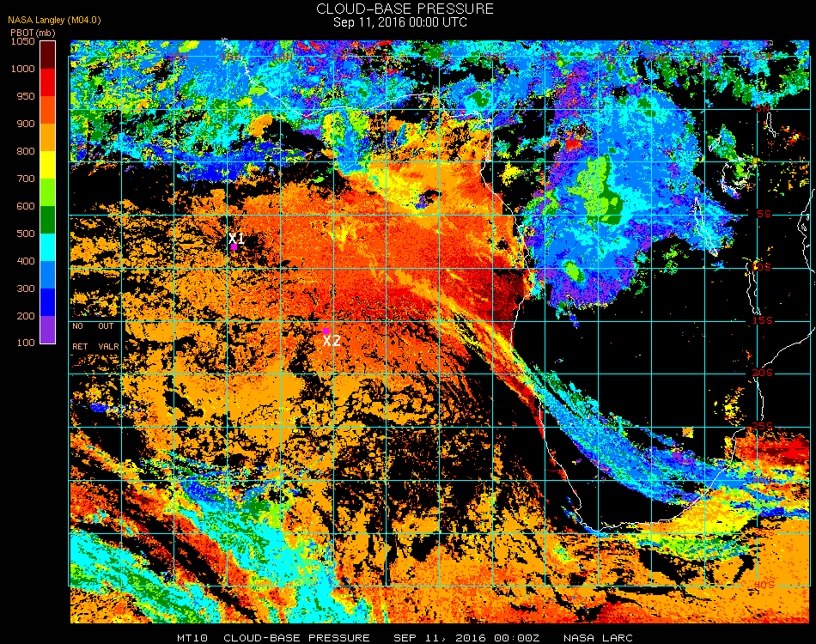816x644 pixels.
Task: Click the 10W longitude label
Action: (283, 57)
